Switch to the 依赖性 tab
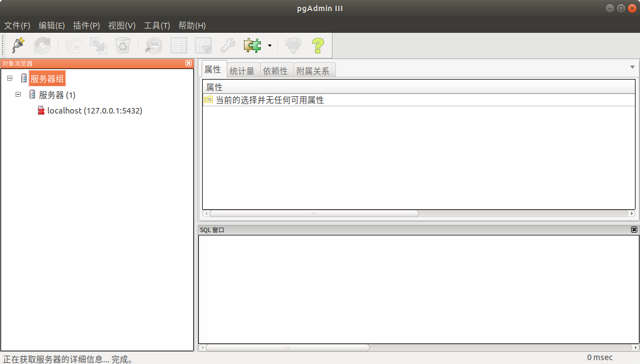Image resolution: width=640 pixels, height=364 pixels. pos(275,71)
